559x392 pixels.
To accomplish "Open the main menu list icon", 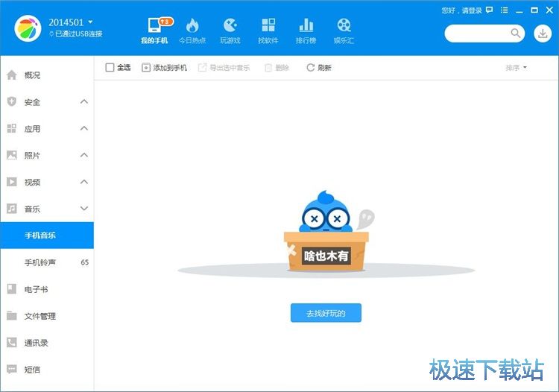I will pos(504,10).
